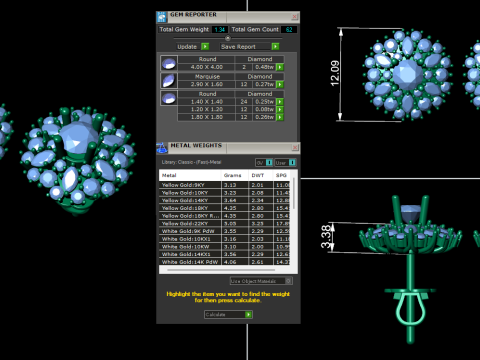
Task: Click green arrow beside 0.08tw
Action: click(280, 109)
